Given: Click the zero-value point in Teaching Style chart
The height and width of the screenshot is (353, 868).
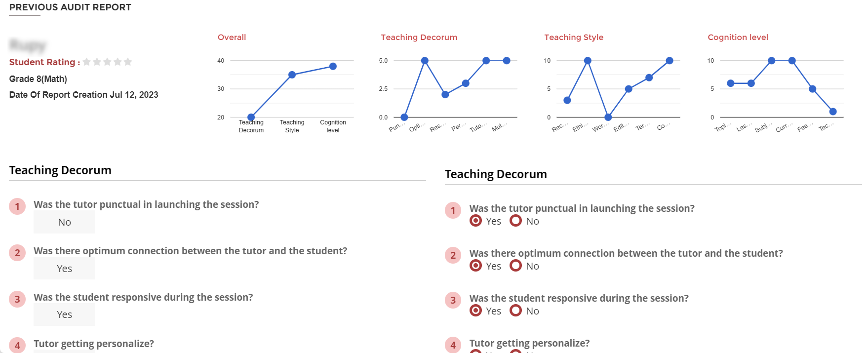Looking at the screenshot, I should 608,117.
